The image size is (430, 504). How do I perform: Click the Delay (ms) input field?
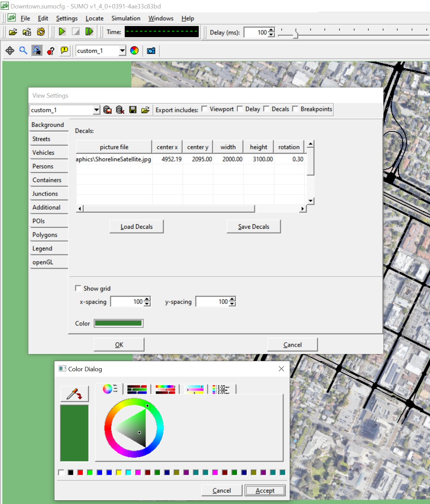256,32
